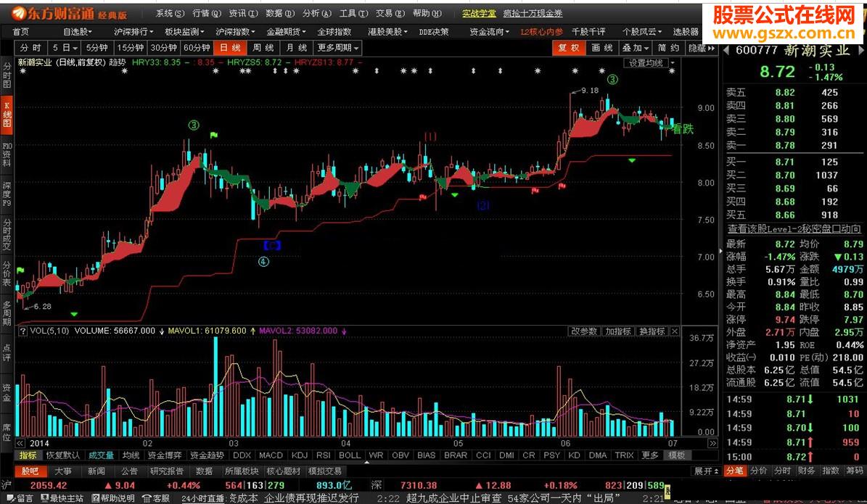Activate the 画线 drawing tool
This screenshot has width=867, height=504.
tap(601, 47)
